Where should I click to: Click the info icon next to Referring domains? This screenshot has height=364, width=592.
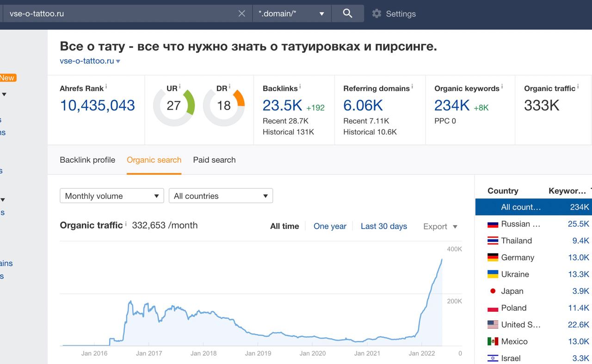(412, 86)
